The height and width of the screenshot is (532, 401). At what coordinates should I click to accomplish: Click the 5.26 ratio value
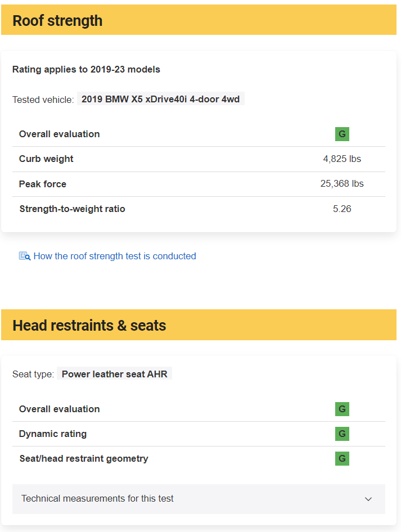[x=342, y=209]
